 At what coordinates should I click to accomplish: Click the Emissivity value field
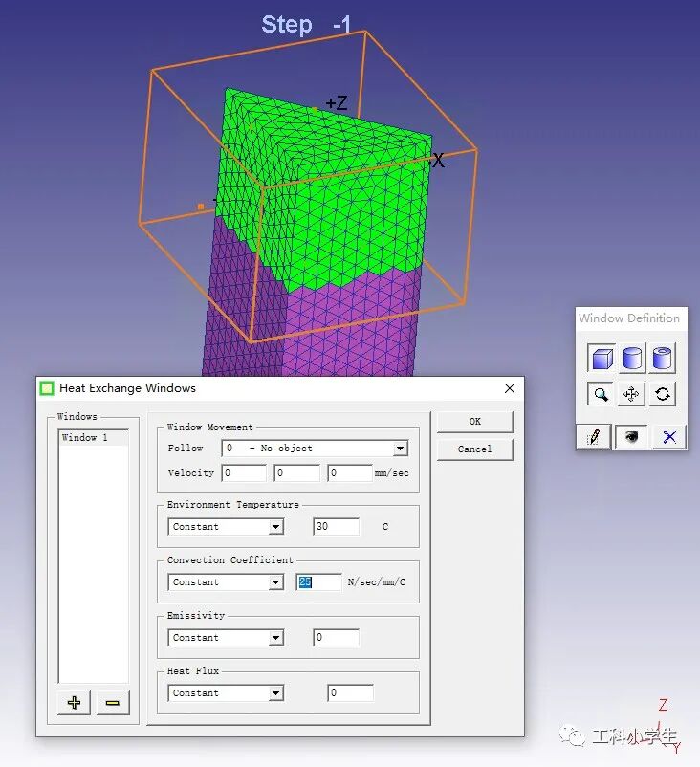(x=336, y=637)
